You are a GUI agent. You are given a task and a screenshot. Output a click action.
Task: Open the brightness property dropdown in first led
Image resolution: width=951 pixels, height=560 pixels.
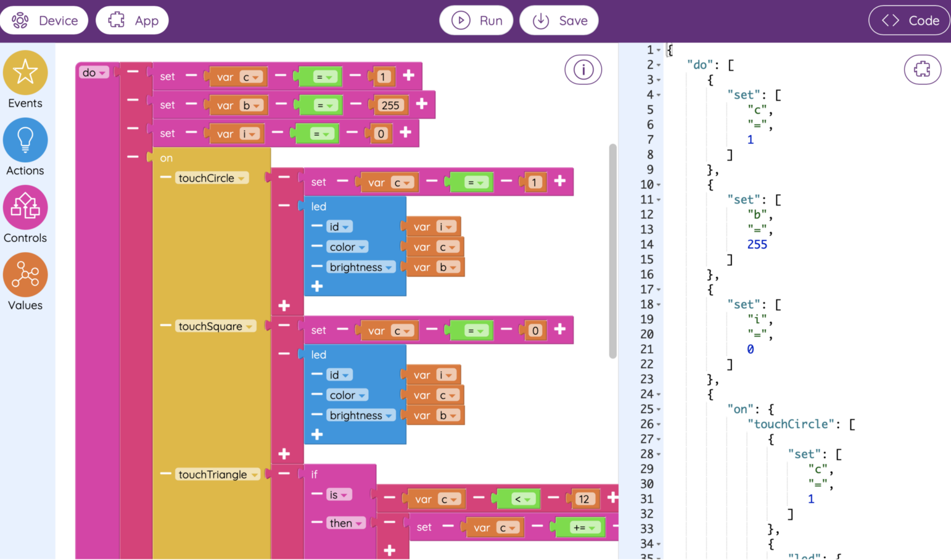tap(361, 267)
